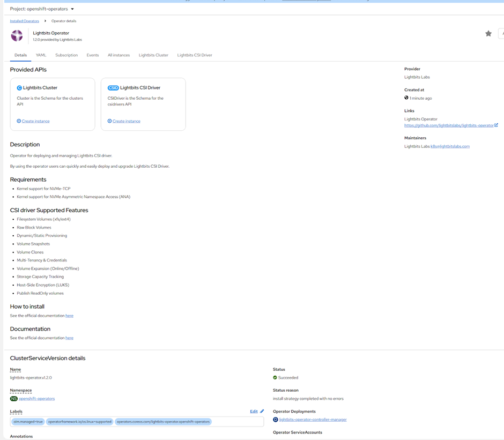The image size is (504, 440).
Task: Switch to the YAML tab
Action: (x=41, y=55)
